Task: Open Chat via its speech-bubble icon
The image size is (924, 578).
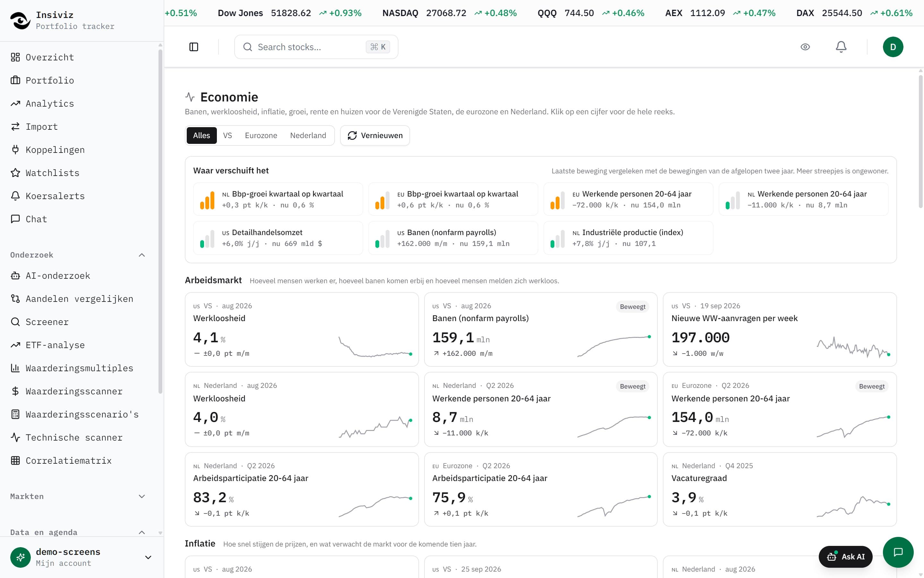Action: click(15, 219)
